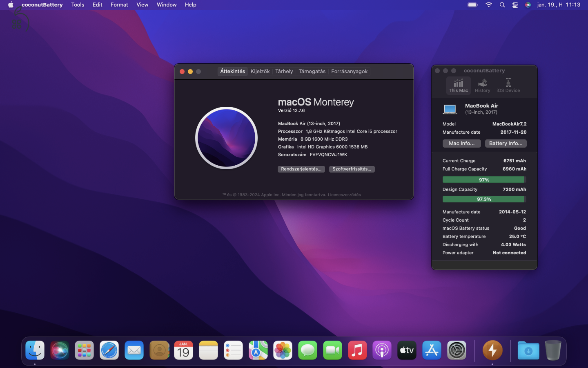Click the MacBook Air laptop icon in coconutBattery

tap(450, 109)
